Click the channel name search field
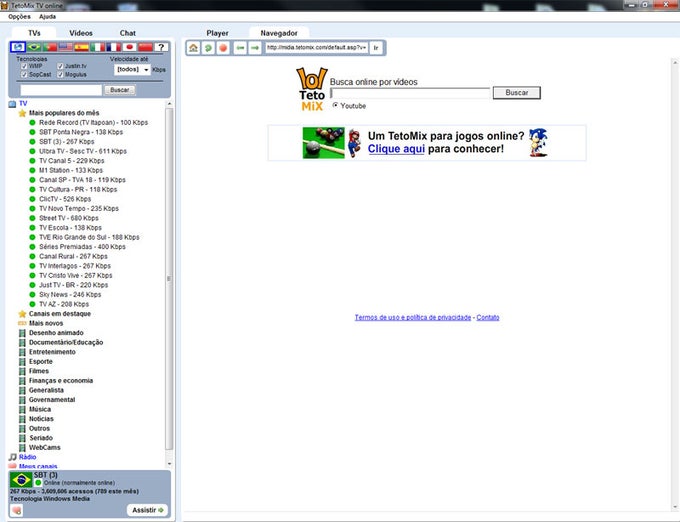Image resolution: width=680 pixels, height=522 pixels. click(61, 90)
